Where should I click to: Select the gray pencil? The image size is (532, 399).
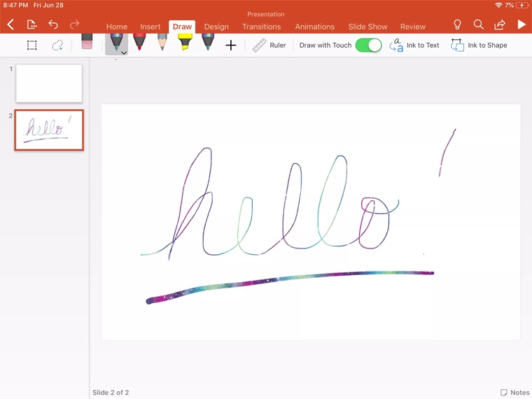pos(162,42)
